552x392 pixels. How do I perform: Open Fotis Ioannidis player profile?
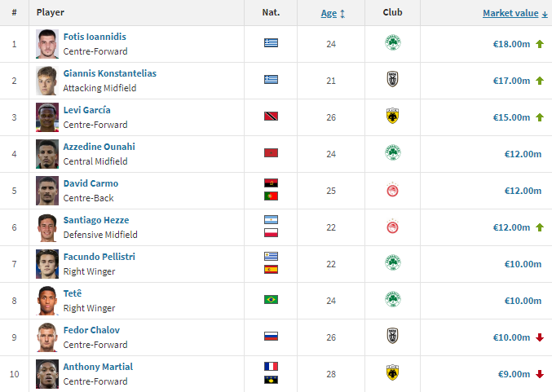[x=95, y=37]
